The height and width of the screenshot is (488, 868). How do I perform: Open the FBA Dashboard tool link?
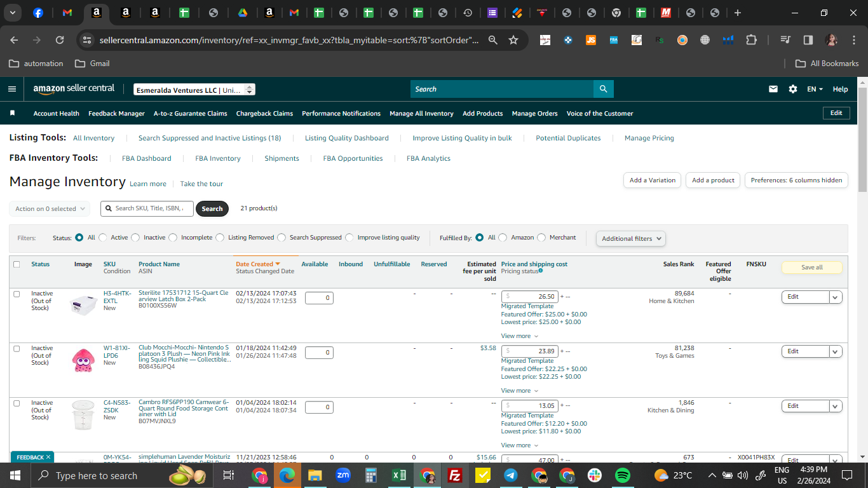point(146,158)
